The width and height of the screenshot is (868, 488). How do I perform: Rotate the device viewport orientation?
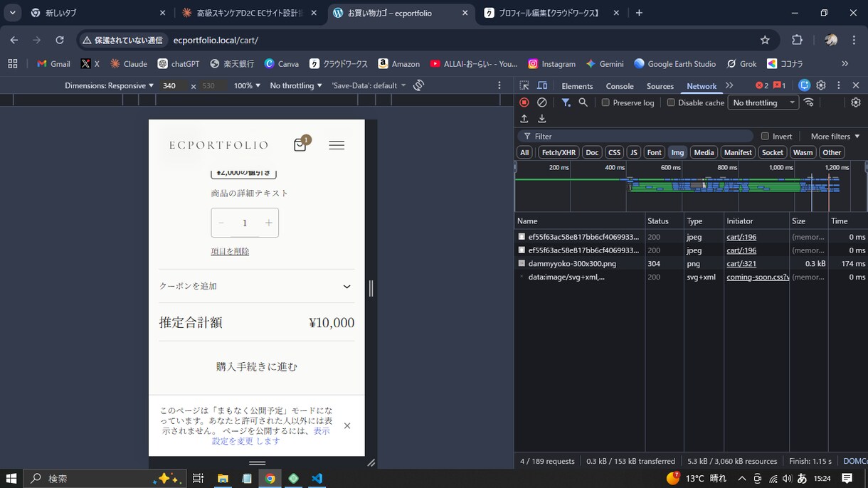pos(419,85)
